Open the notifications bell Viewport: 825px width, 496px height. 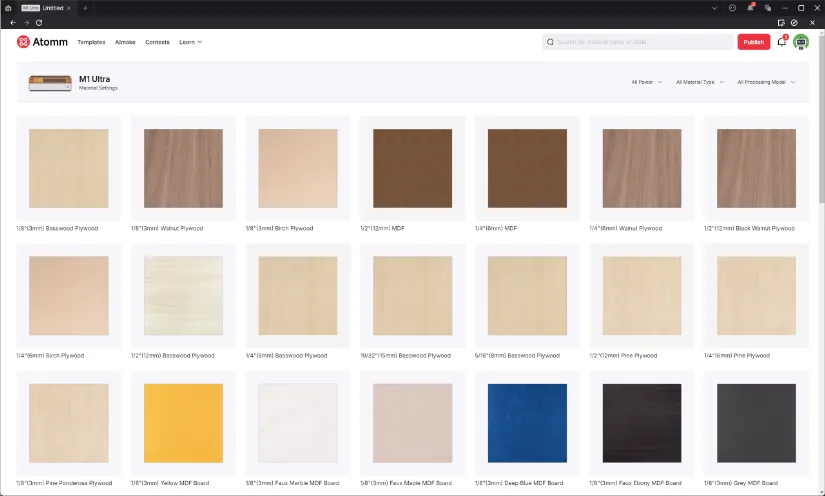[782, 42]
